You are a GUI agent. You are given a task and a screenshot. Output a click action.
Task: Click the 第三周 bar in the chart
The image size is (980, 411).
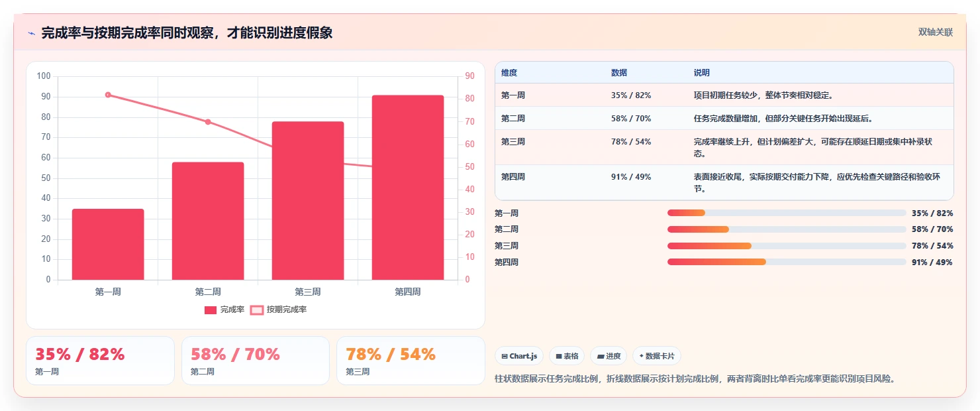click(x=308, y=201)
